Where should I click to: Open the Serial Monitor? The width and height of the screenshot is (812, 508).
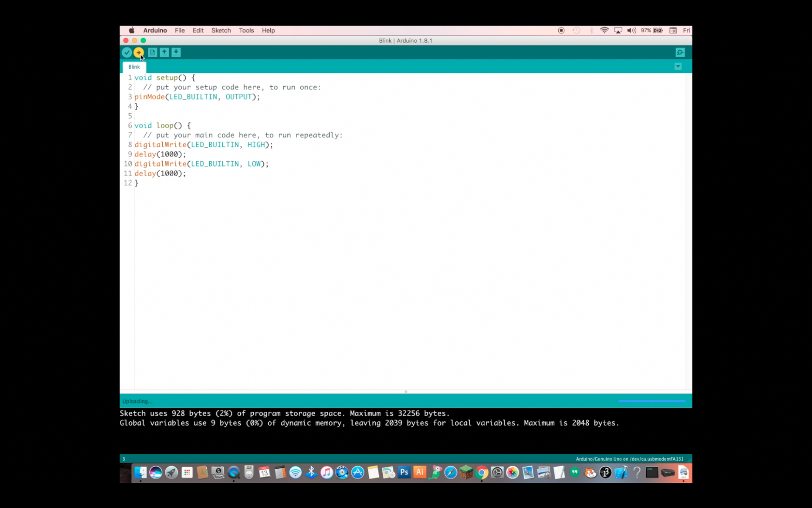click(x=680, y=52)
